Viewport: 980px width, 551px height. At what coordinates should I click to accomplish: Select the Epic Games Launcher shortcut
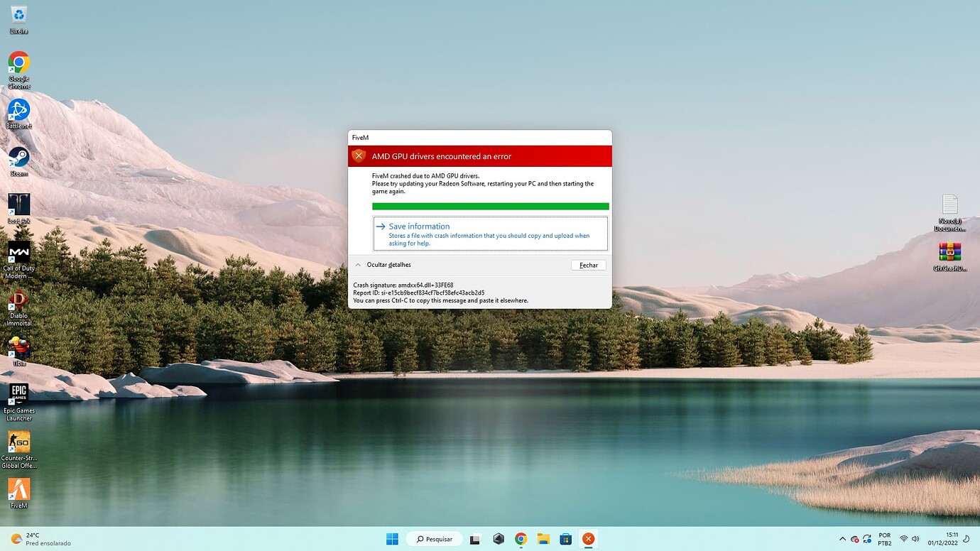pos(19,402)
